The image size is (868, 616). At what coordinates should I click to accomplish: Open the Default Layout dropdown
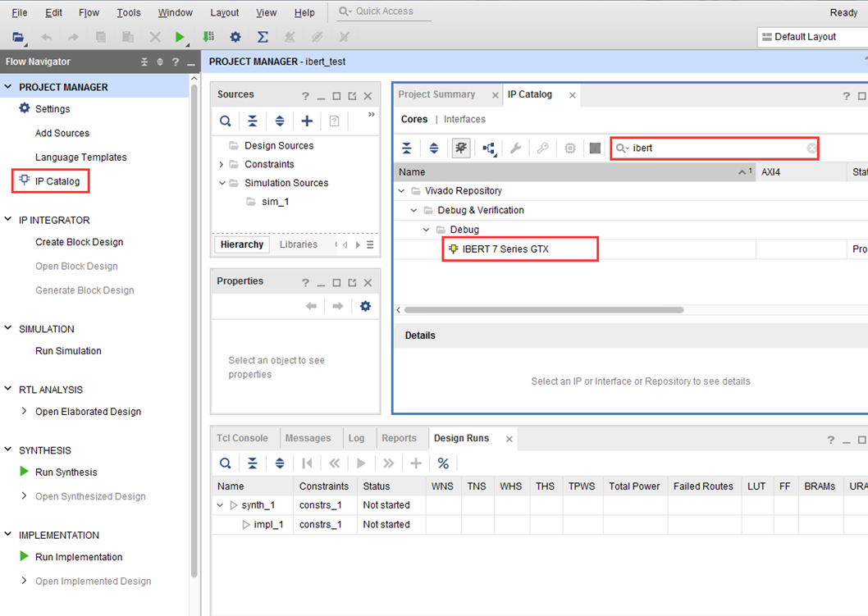[811, 37]
